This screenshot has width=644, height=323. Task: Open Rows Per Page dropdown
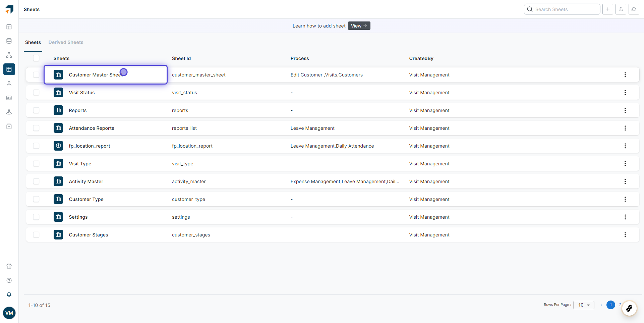pyautogui.click(x=584, y=305)
